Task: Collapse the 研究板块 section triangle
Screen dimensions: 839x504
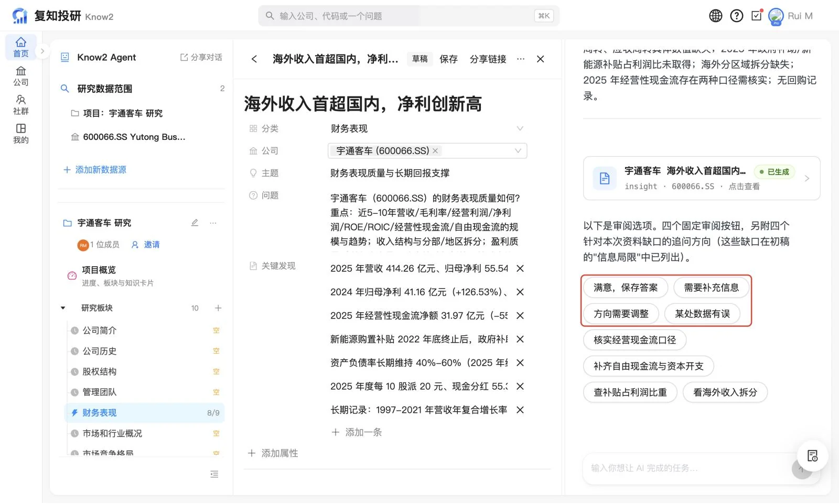Action: [x=63, y=308]
